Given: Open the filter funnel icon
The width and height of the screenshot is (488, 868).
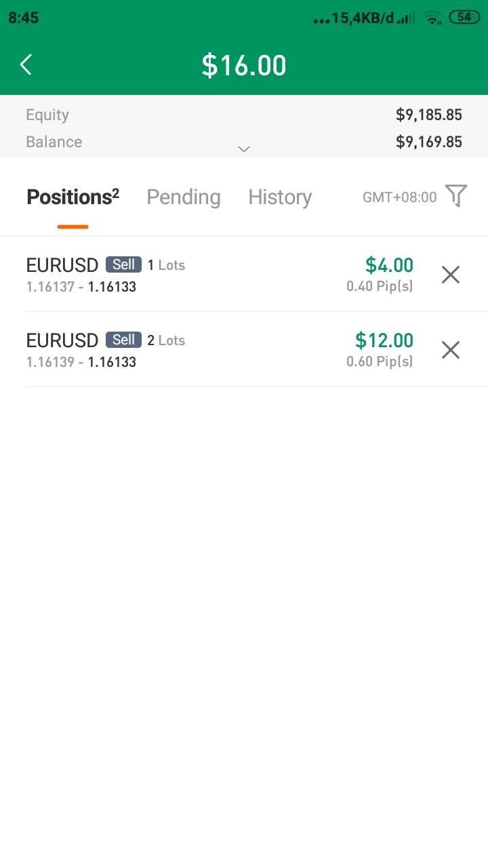Looking at the screenshot, I should point(456,197).
